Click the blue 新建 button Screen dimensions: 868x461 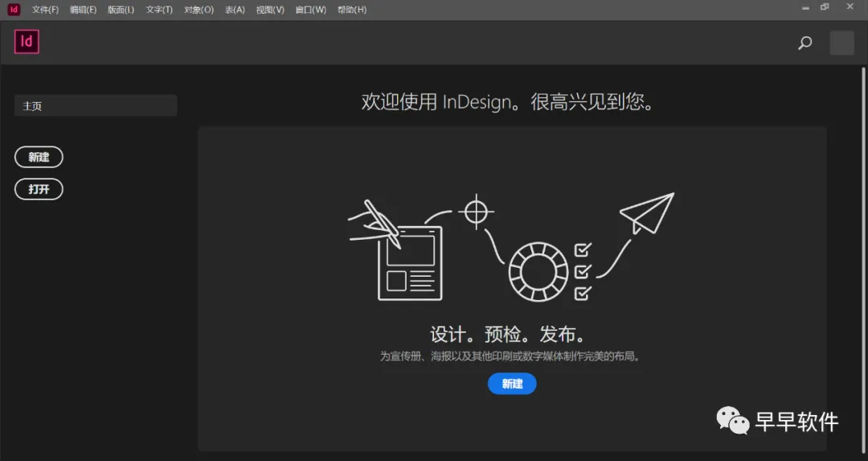tap(512, 384)
